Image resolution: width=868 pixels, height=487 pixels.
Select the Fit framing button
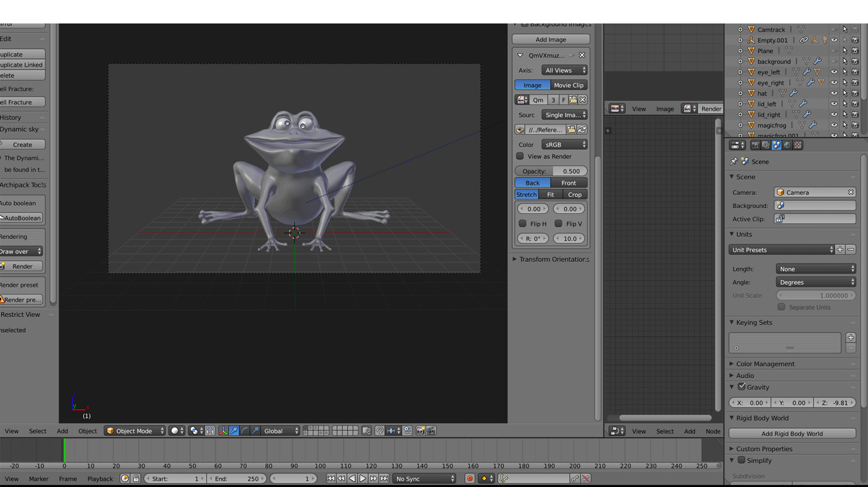click(550, 194)
